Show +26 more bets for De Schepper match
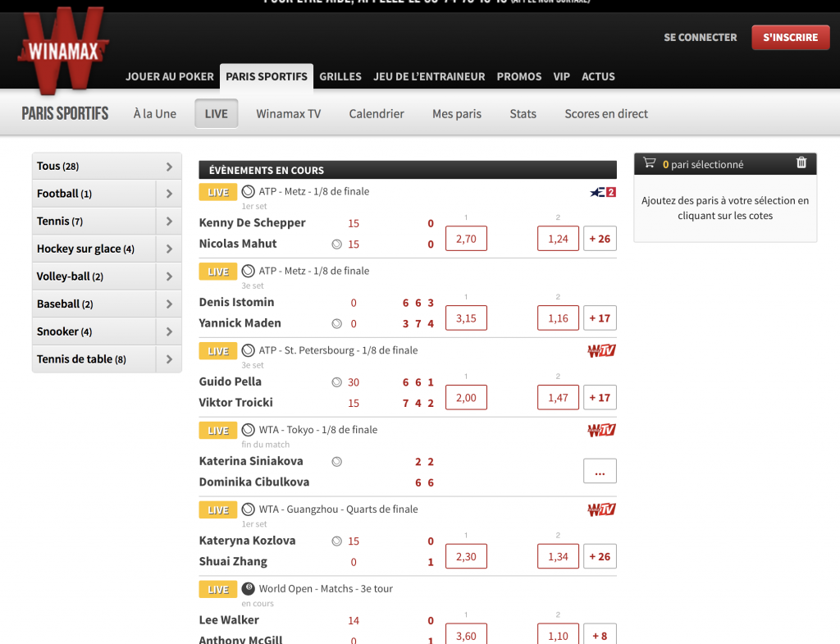Image resolution: width=840 pixels, height=644 pixels. [600, 239]
